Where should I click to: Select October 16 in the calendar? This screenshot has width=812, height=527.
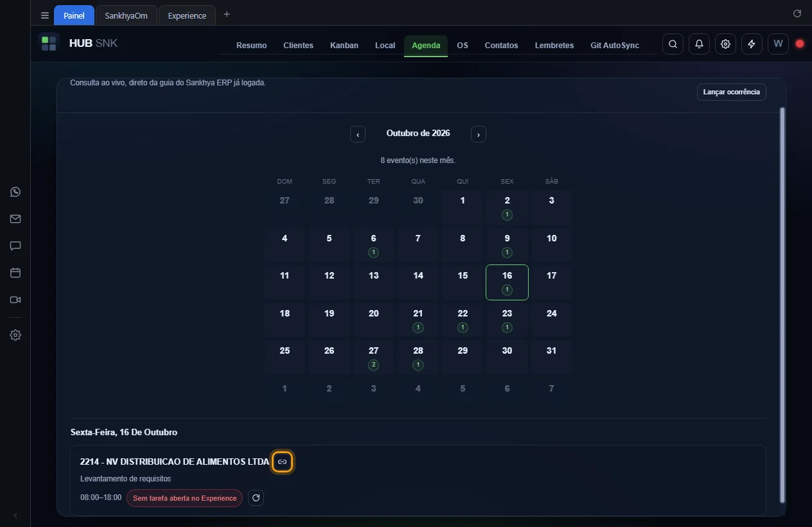coord(507,282)
